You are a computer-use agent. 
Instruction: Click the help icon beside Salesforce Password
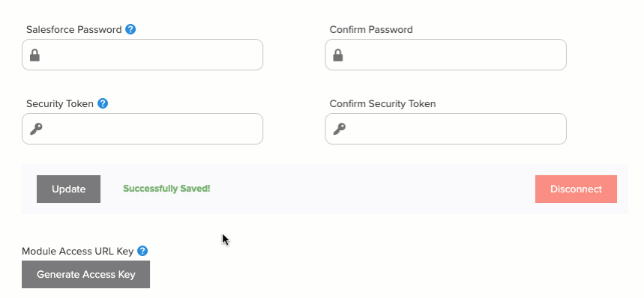(x=130, y=29)
